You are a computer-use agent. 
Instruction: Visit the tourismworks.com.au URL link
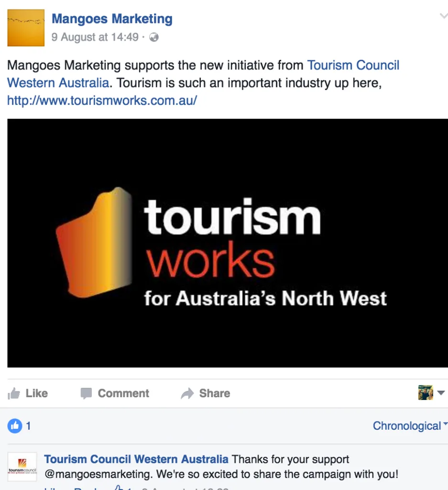tap(102, 100)
